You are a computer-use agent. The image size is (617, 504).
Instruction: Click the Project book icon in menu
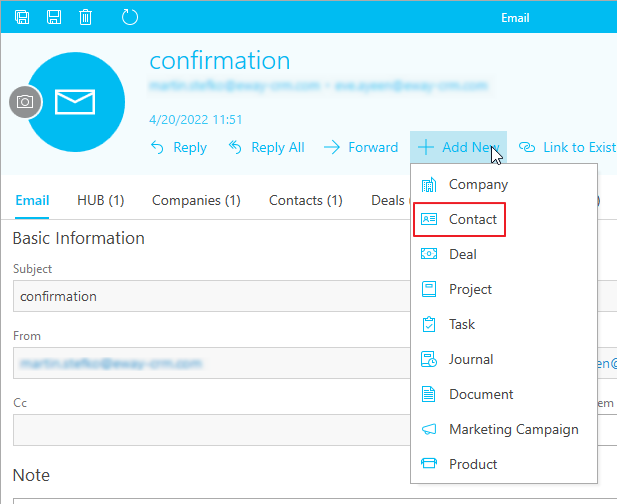(429, 289)
